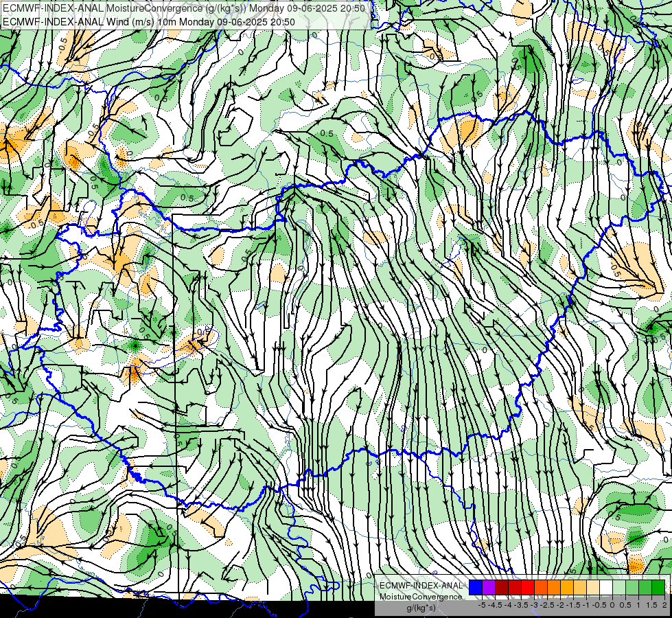Select the darkest green legend swatch
The width and height of the screenshot is (672, 618).
(x=658, y=588)
